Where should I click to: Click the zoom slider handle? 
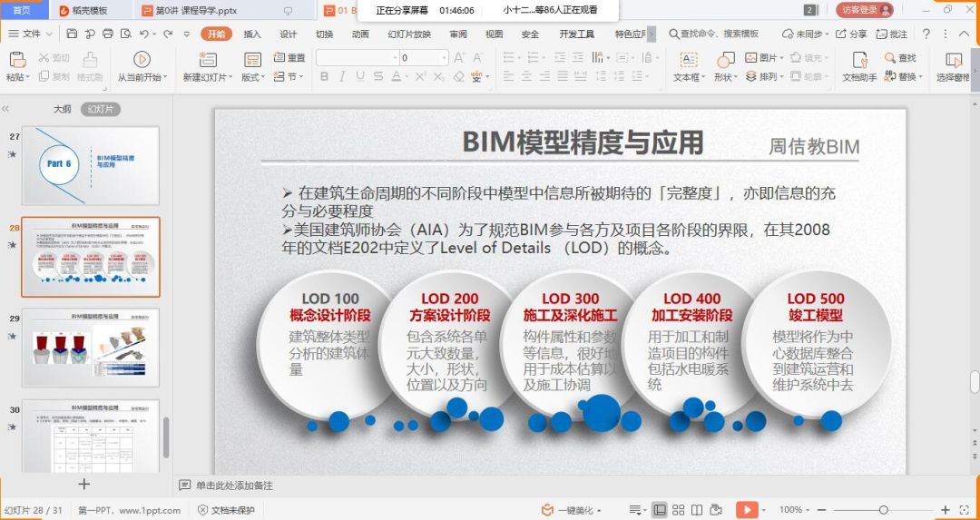883,510
